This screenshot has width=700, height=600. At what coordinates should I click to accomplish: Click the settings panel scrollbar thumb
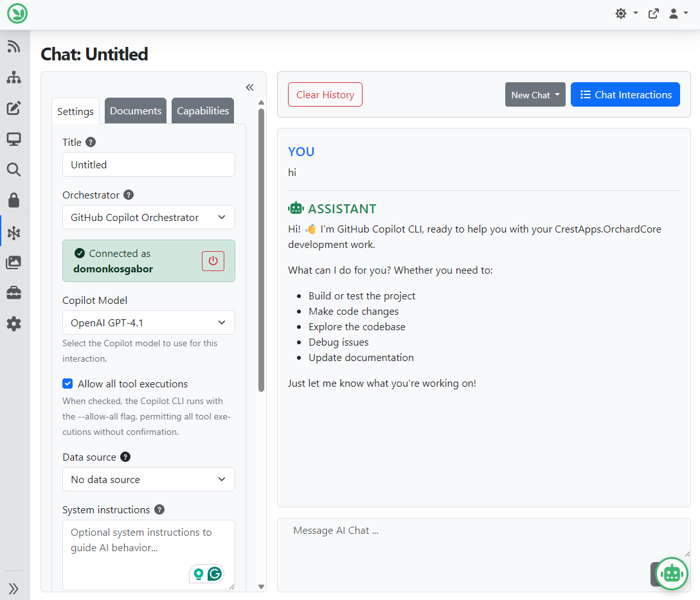click(x=261, y=250)
